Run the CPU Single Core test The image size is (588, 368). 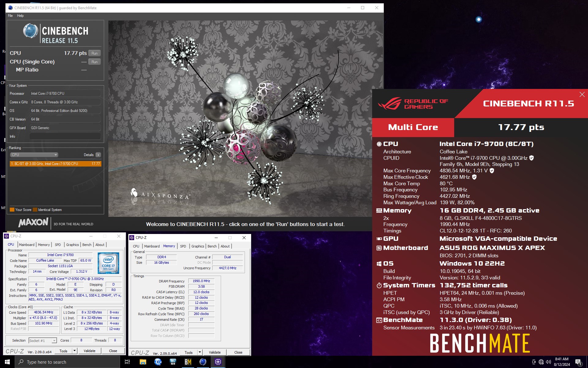pos(95,62)
